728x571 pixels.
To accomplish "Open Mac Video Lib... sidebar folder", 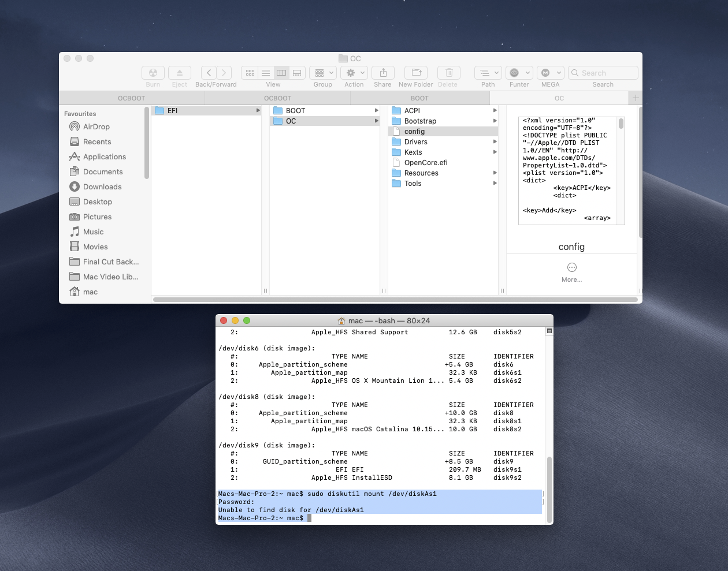I will 110,277.
